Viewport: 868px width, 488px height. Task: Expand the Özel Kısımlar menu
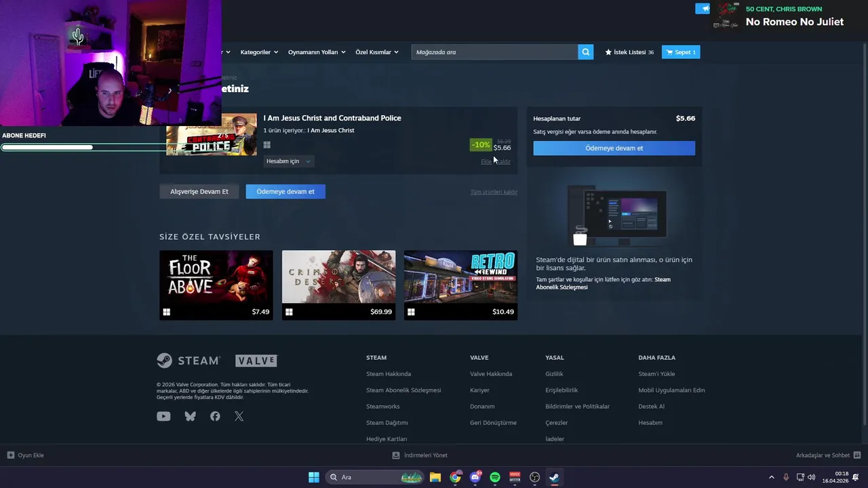pyautogui.click(x=377, y=52)
